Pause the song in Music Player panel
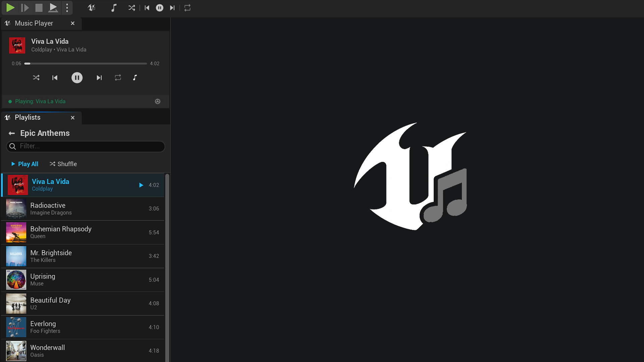 coord(77,78)
